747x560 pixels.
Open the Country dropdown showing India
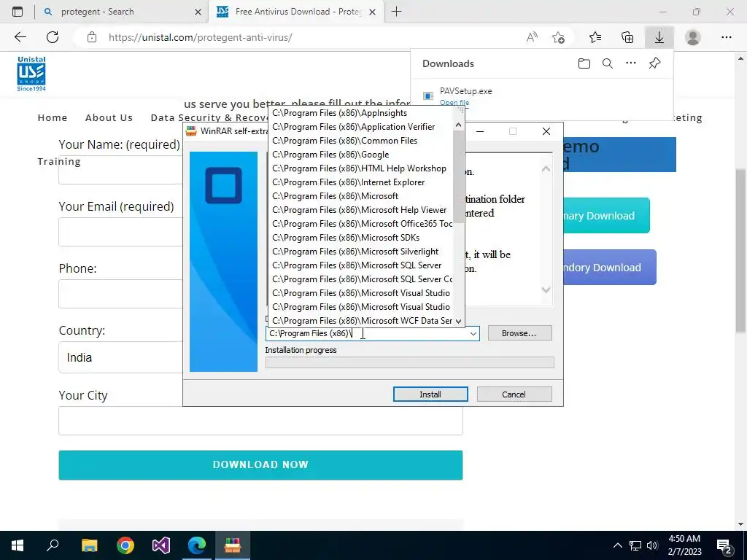[x=121, y=357]
